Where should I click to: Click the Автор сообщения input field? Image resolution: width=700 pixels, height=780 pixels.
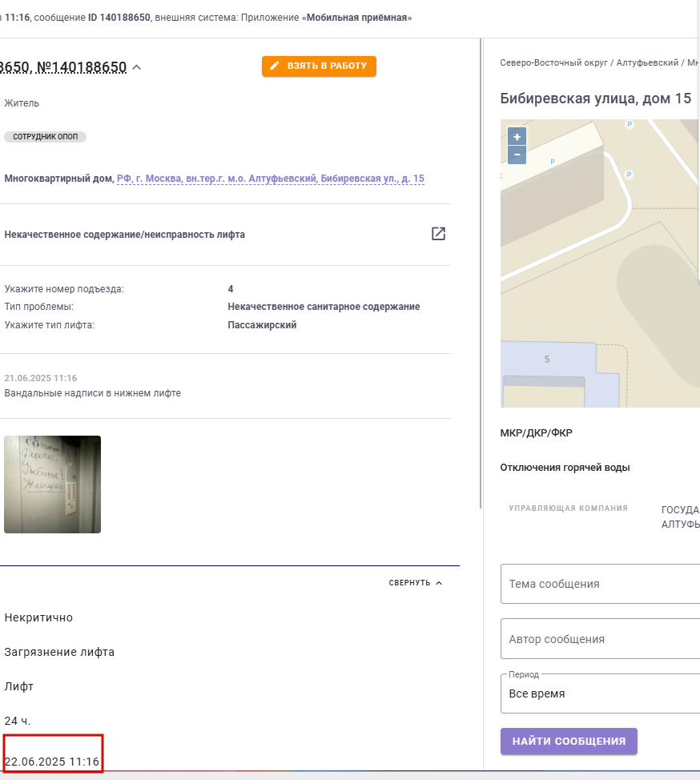point(601,639)
